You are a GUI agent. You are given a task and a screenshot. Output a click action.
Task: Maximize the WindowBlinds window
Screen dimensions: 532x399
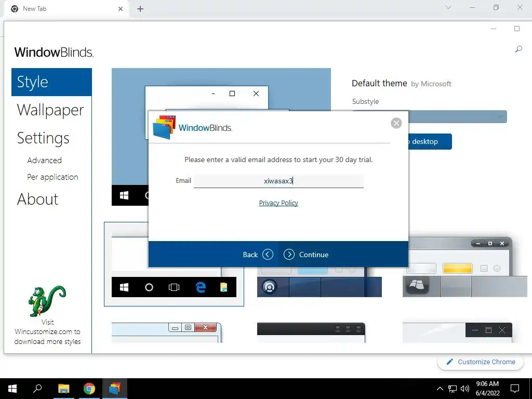click(517, 29)
